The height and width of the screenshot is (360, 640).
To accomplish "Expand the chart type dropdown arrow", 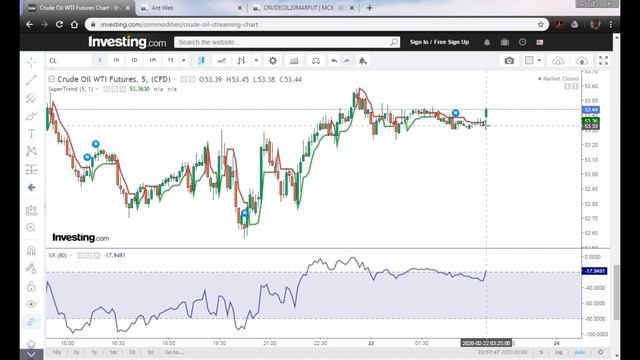I will [x=256, y=61].
